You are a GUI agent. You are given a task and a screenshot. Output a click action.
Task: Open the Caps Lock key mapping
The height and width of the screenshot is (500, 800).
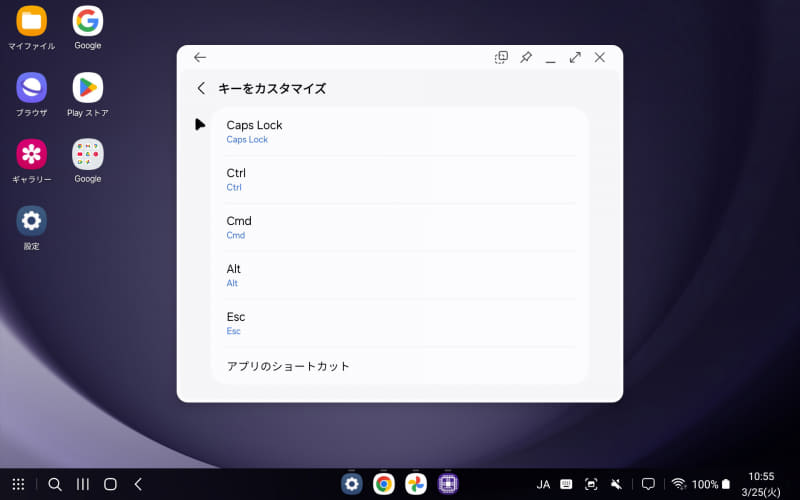[401, 132]
